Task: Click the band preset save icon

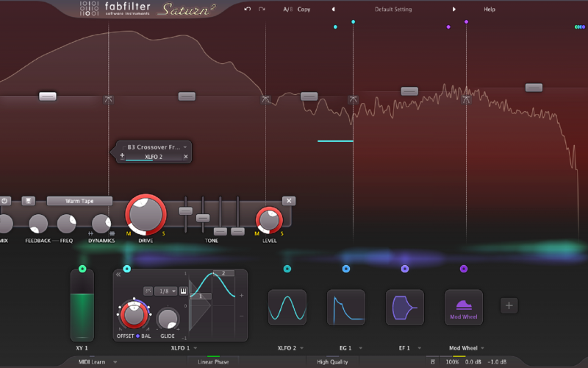Action: pos(28,201)
